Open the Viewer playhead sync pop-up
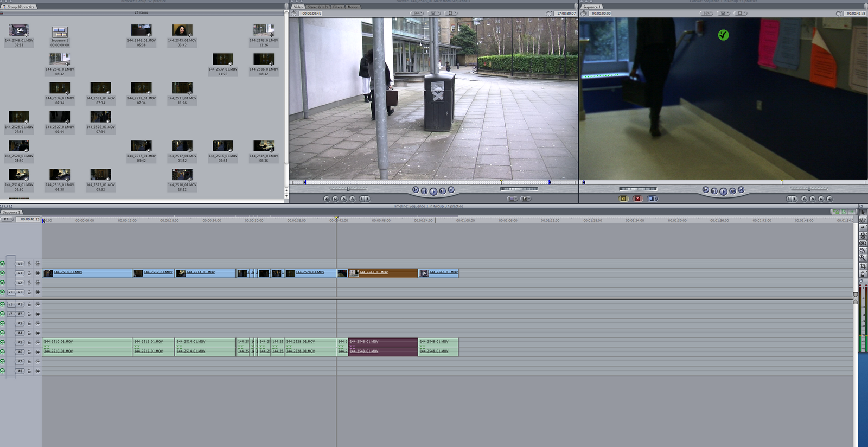 433,13
